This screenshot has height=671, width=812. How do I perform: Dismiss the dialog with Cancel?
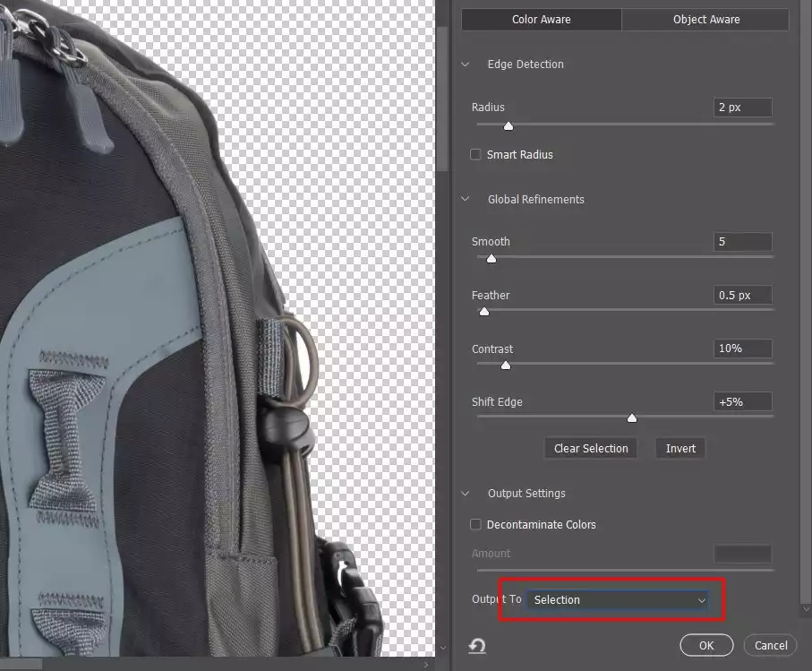[769, 645]
